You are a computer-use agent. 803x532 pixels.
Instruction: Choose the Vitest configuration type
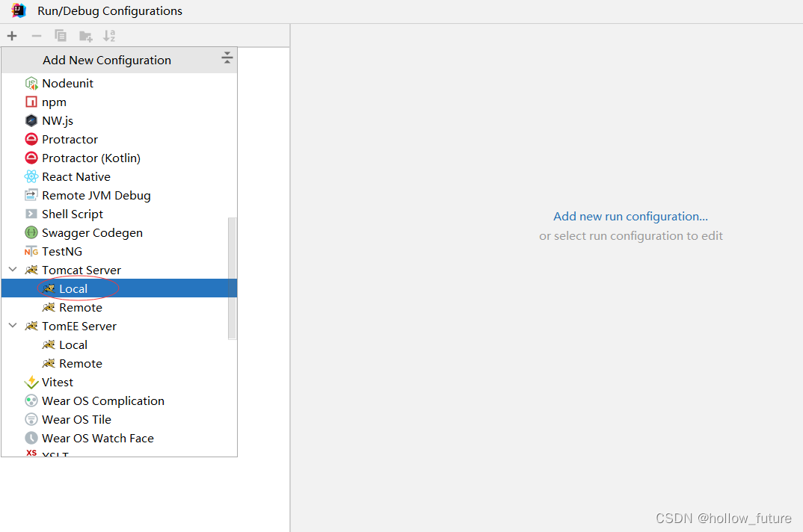(x=120, y=382)
